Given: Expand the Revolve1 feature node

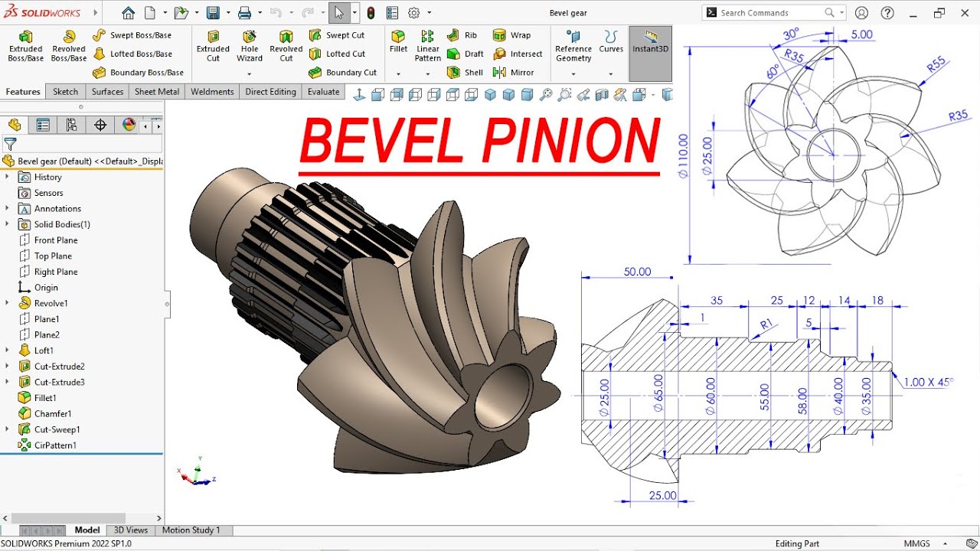Looking at the screenshot, I should pyautogui.click(x=7, y=303).
